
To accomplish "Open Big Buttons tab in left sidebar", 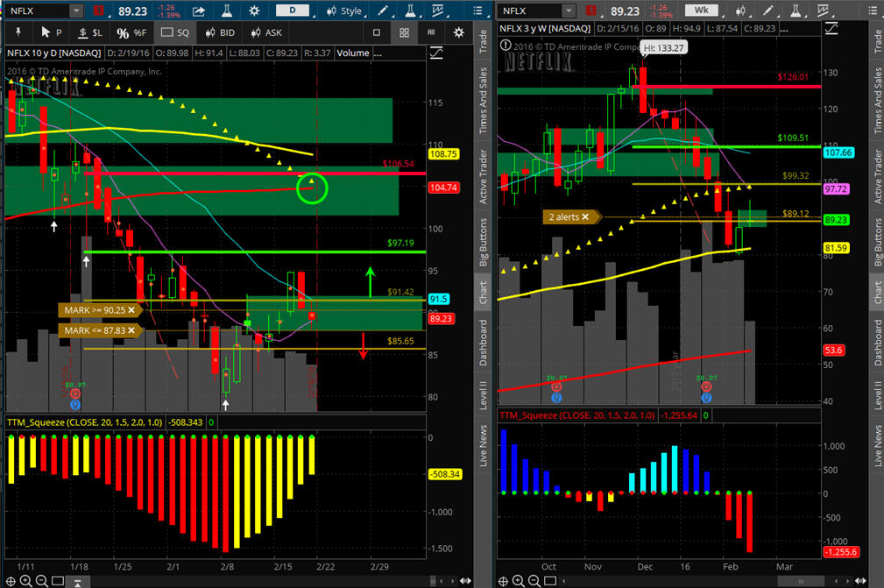I will (483, 242).
